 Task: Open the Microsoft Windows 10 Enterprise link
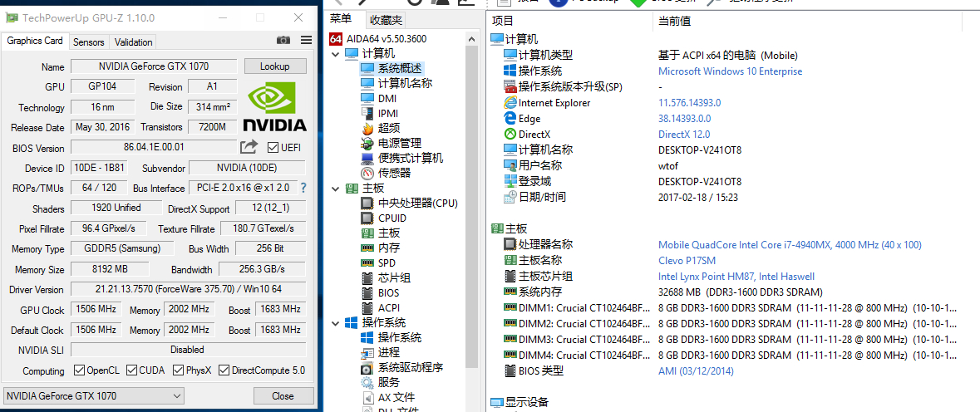[x=730, y=71]
